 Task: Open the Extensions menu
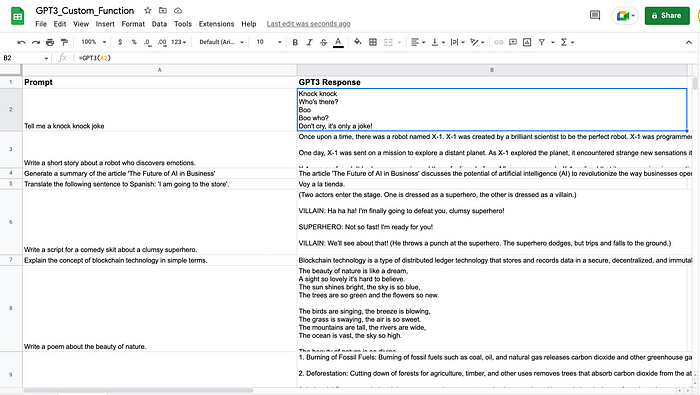216,24
